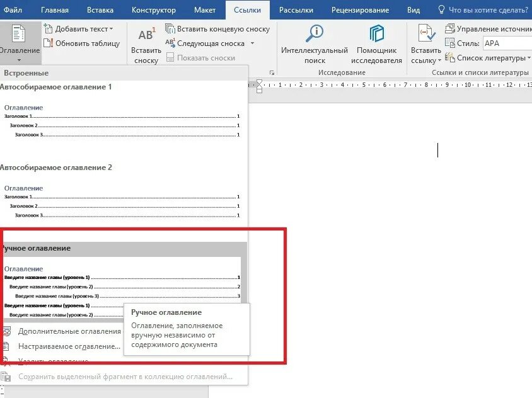Click the Настраиваемое оглавление icon
Viewport: 532px width, 398px height.
click(x=6, y=346)
